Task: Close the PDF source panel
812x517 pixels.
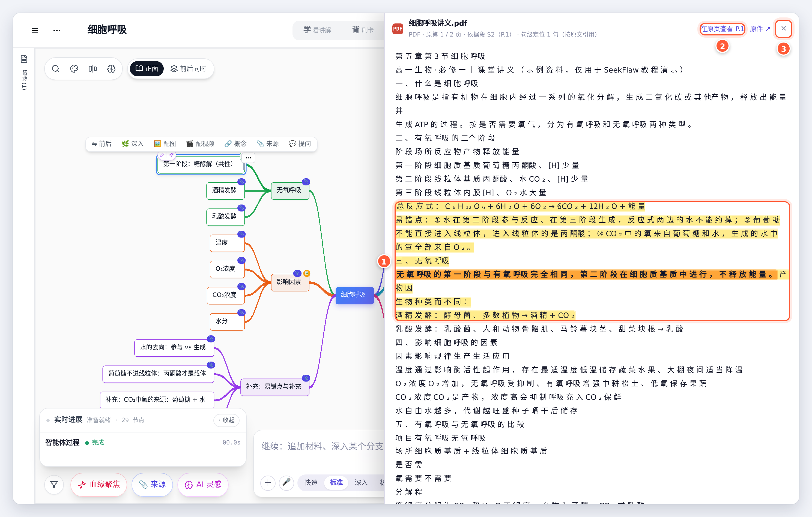Action: pyautogui.click(x=783, y=29)
